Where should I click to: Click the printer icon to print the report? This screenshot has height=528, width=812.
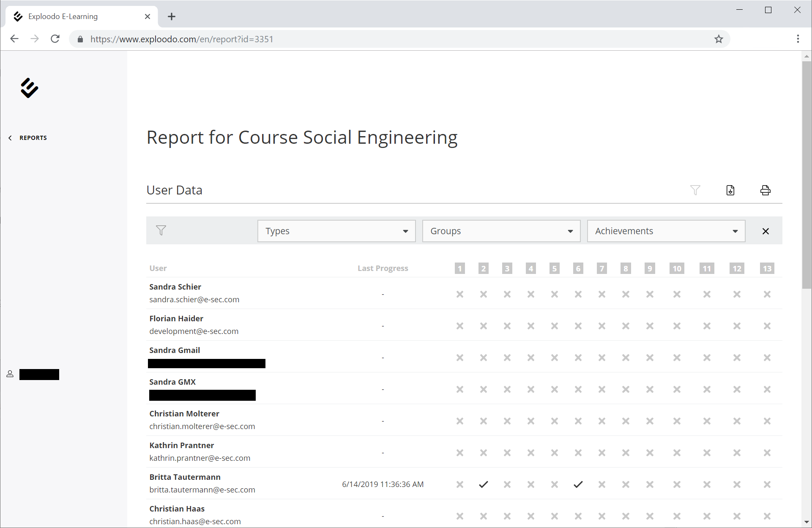pos(765,190)
